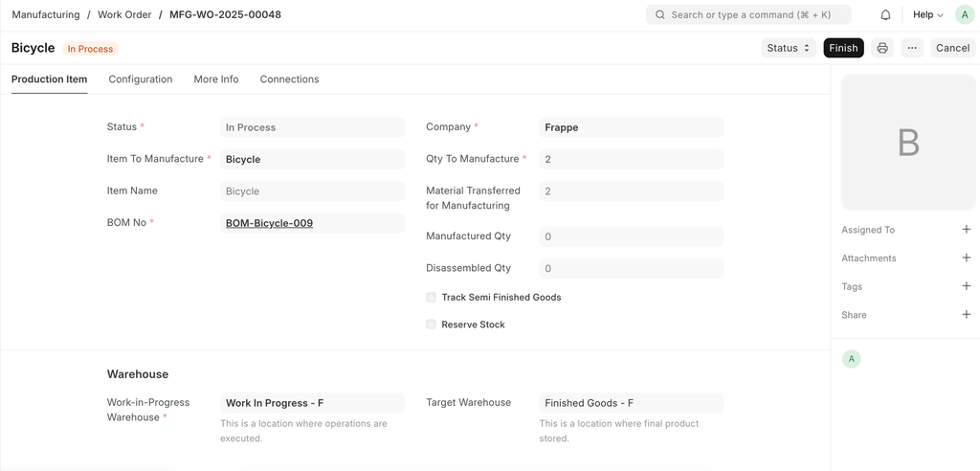The height and width of the screenshot is (471, 980).
Task: Go to Manufacturing in the breadcrumb
Action: click(46, 15)
